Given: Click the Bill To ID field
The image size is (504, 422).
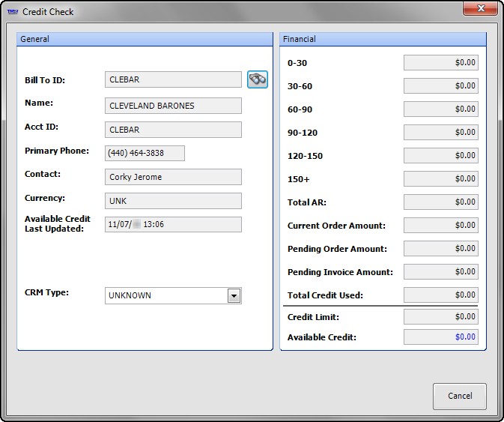Looking at the screenshot, I should click(173, 79).
